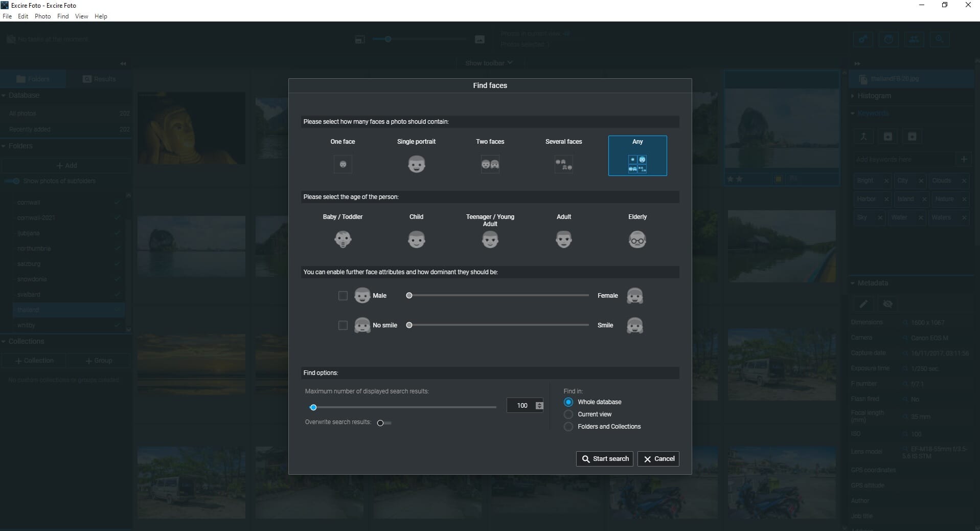Select the Child age icon

point(416,239)
